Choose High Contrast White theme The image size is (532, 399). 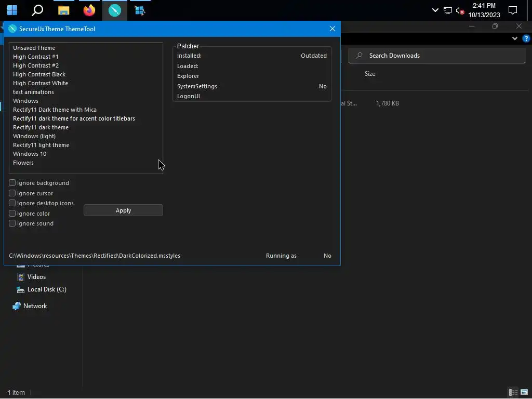coord(41,83)
